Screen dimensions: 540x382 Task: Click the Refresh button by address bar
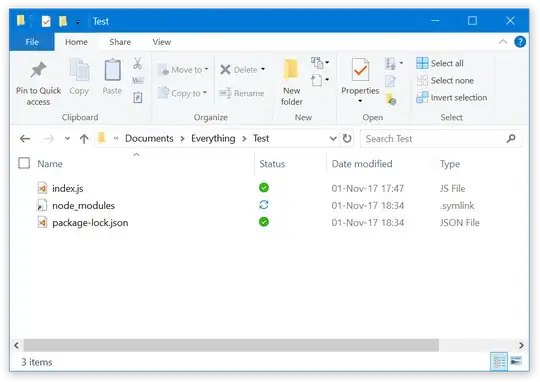(x=347, y=138)
